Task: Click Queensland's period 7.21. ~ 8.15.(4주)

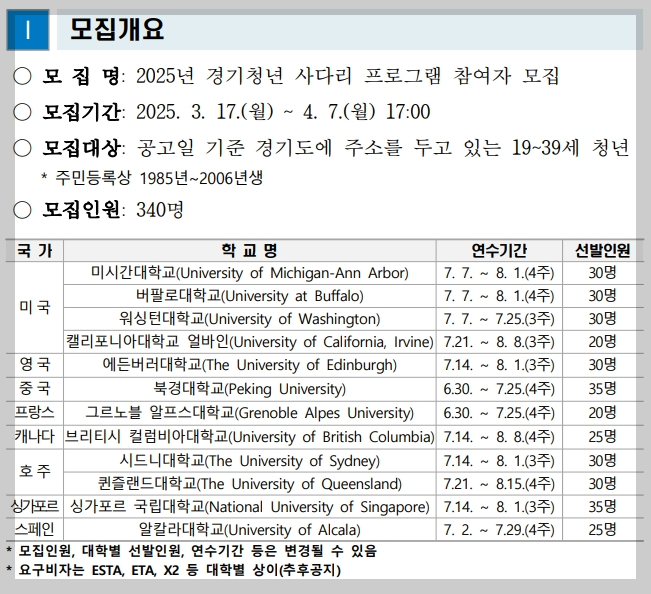Action: (x=499, y=484)
